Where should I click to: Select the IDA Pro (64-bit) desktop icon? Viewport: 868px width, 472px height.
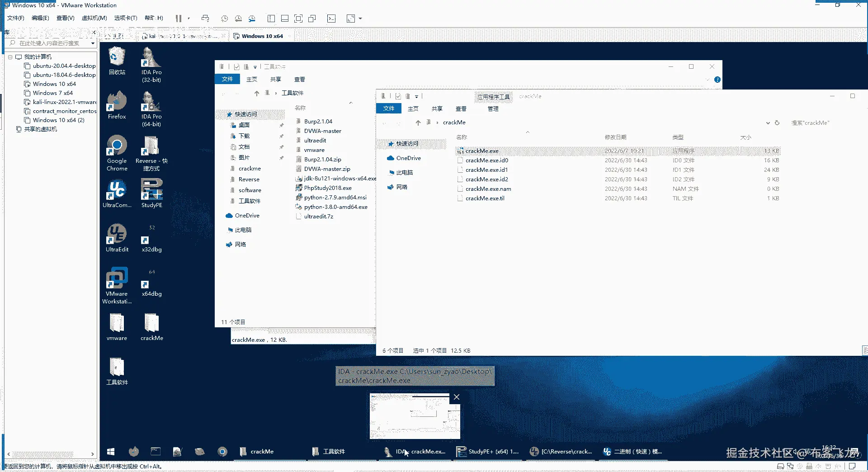(x=151, y=109)
